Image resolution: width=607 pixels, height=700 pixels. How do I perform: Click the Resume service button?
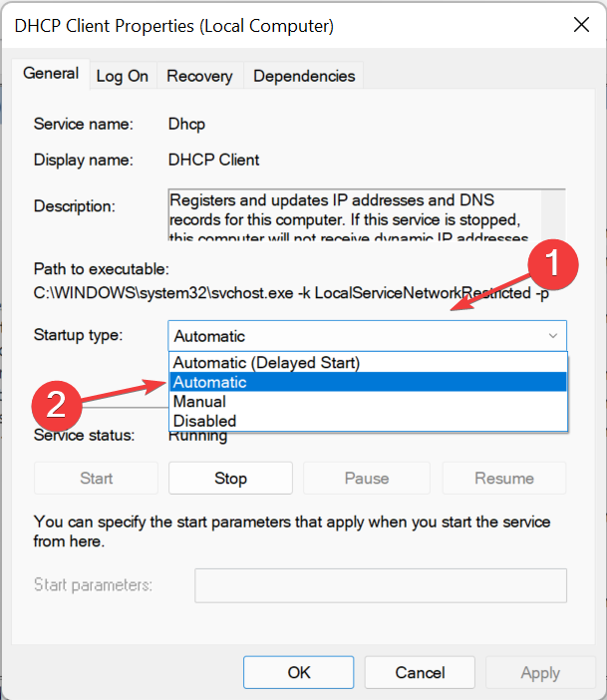(x=503, y=479)
